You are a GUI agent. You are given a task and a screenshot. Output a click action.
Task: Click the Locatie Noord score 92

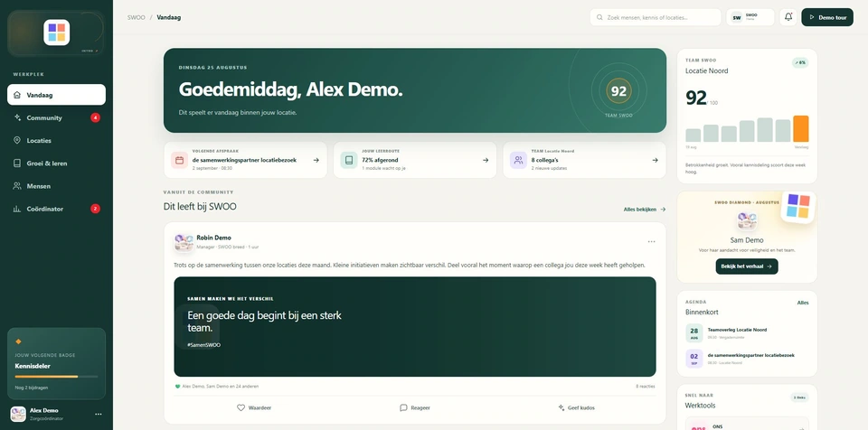696,98
